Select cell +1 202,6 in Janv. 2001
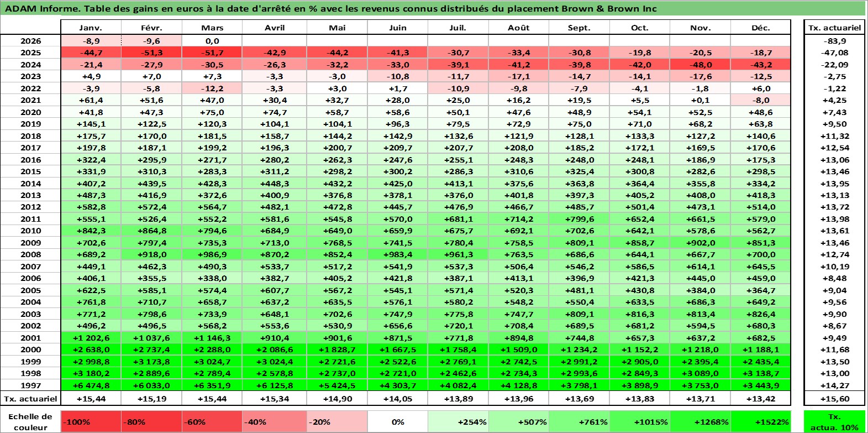Viewport: 868px width, 433px height. coord(91,338)
